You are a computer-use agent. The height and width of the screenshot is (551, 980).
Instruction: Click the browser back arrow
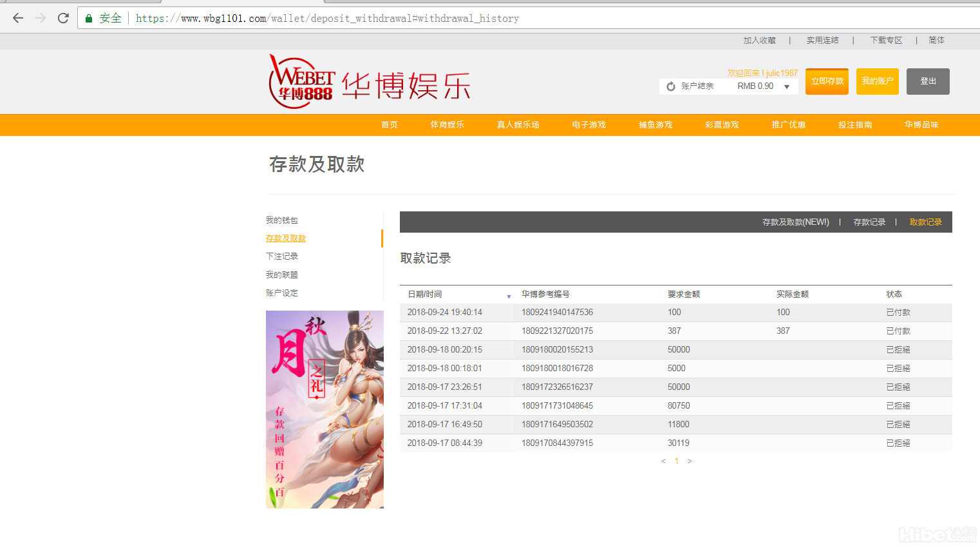point(18,18)
